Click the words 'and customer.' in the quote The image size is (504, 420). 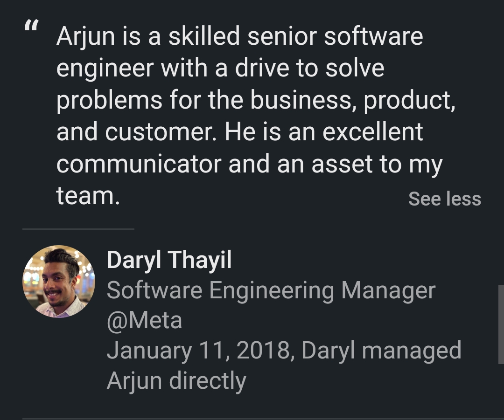136,132
